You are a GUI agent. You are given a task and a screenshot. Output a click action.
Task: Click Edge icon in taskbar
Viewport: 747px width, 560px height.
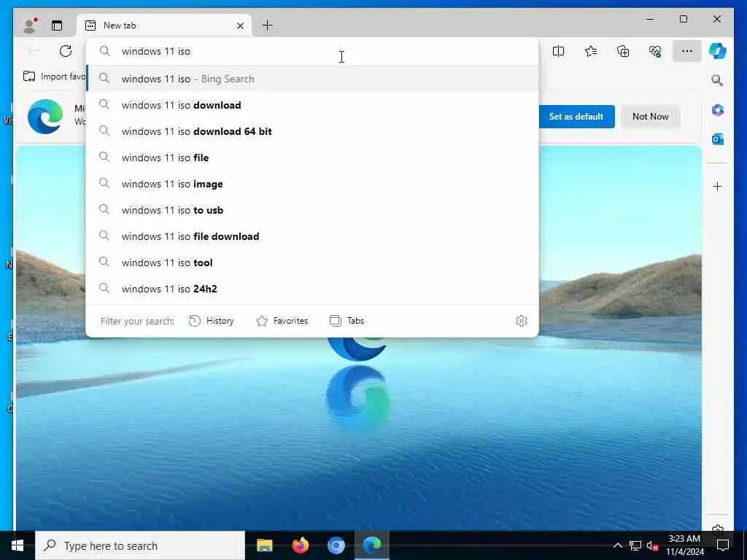[x=372, y=545]
